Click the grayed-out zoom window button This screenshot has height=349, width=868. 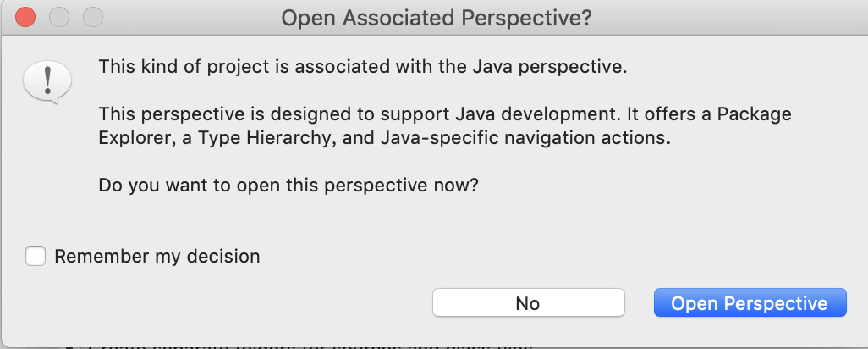(92, 17)
